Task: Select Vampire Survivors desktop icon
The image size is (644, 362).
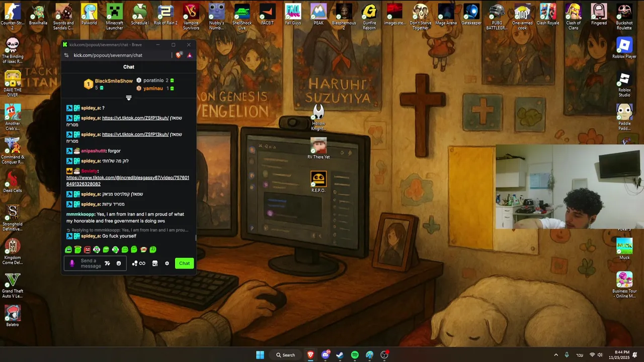Action: click(x=191, y=17)
